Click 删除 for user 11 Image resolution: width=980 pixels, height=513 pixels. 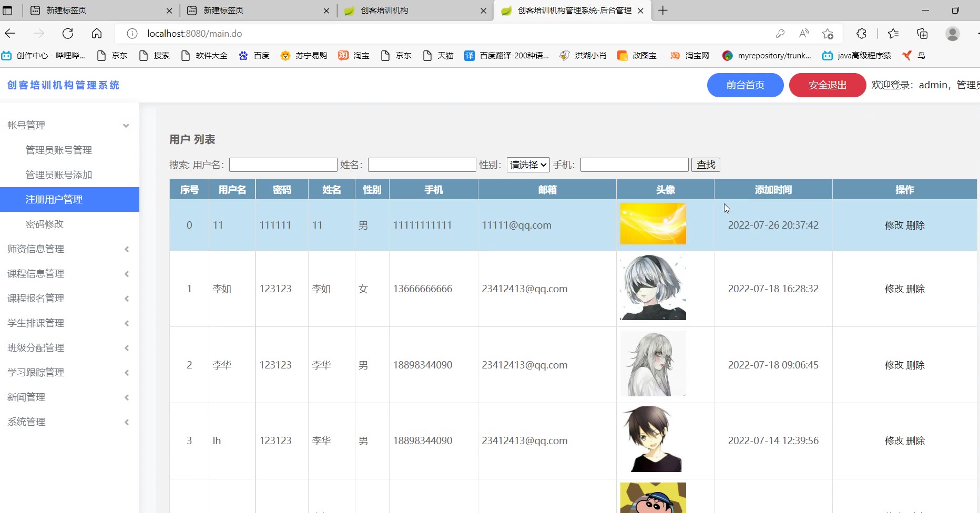click(915, 225)
